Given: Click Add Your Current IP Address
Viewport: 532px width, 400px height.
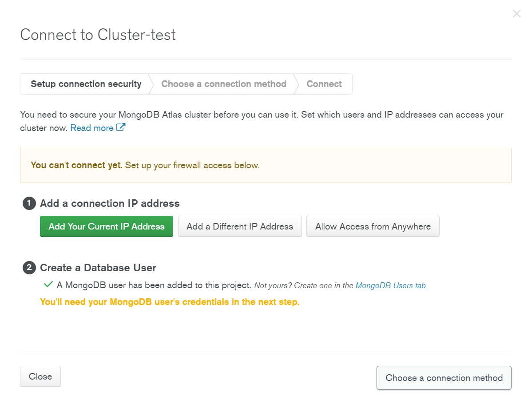Looking at the screenshot, I should 106,226.
